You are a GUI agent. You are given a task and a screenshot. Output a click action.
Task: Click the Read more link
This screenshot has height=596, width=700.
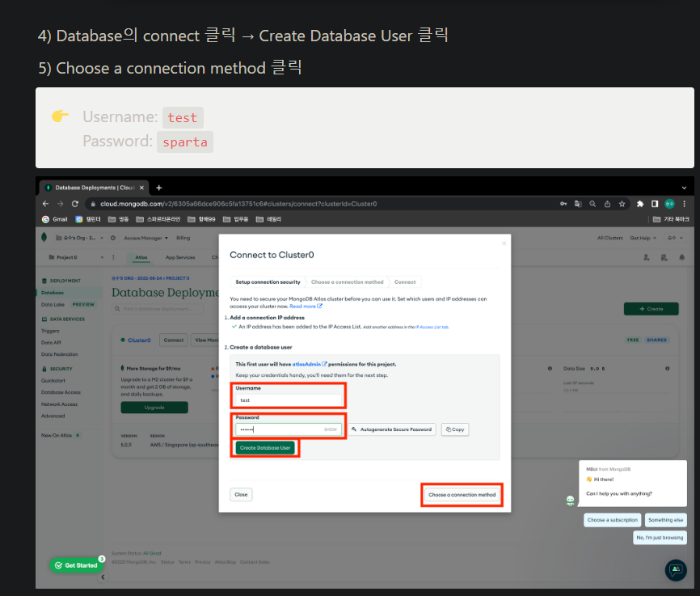[x=306, y=306]
